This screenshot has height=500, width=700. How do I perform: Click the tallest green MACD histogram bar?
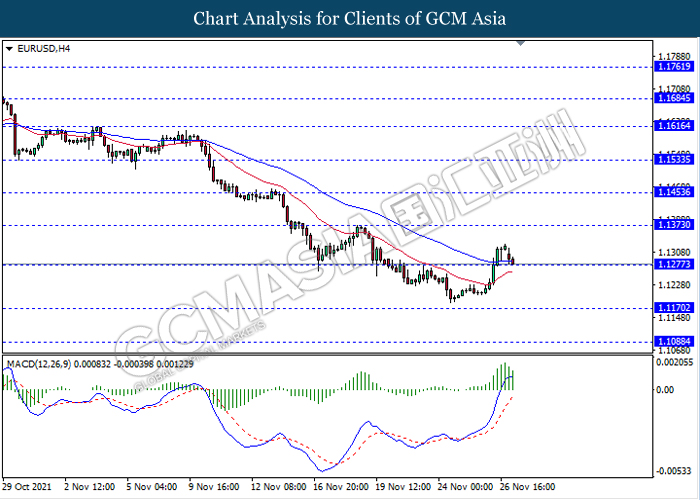(x=505, y=376)
